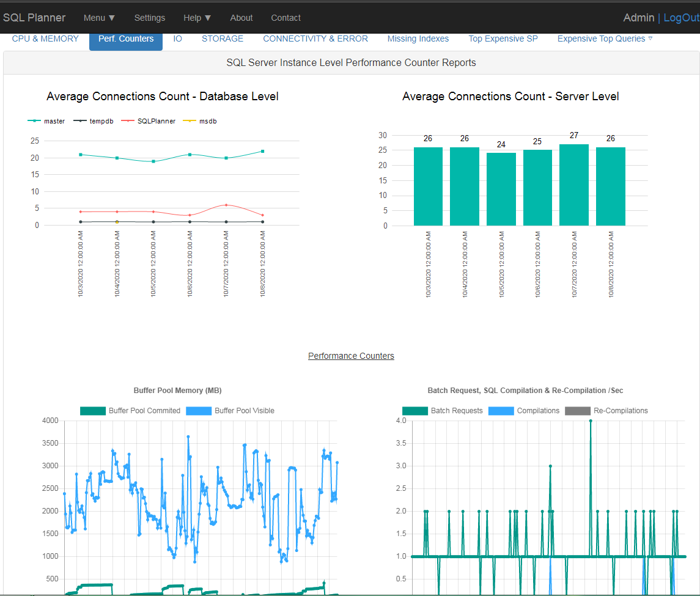Switch to the CPU & MEMORY tab

45,39
